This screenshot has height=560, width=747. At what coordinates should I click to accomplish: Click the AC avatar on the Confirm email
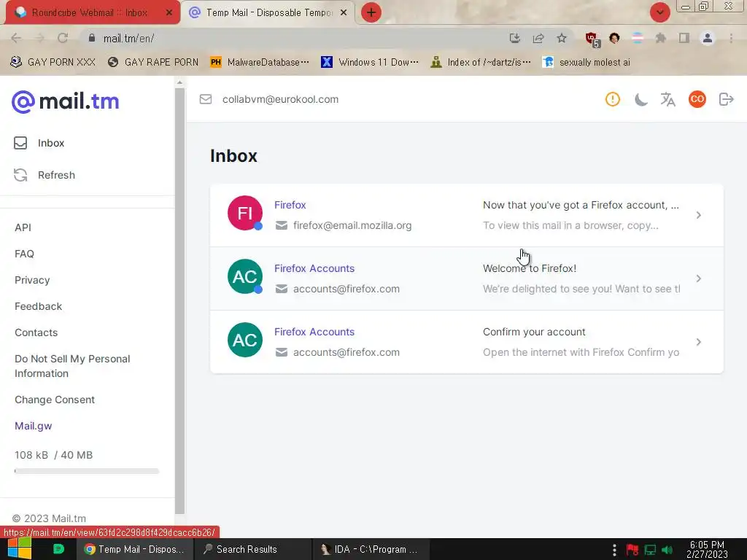245,340
